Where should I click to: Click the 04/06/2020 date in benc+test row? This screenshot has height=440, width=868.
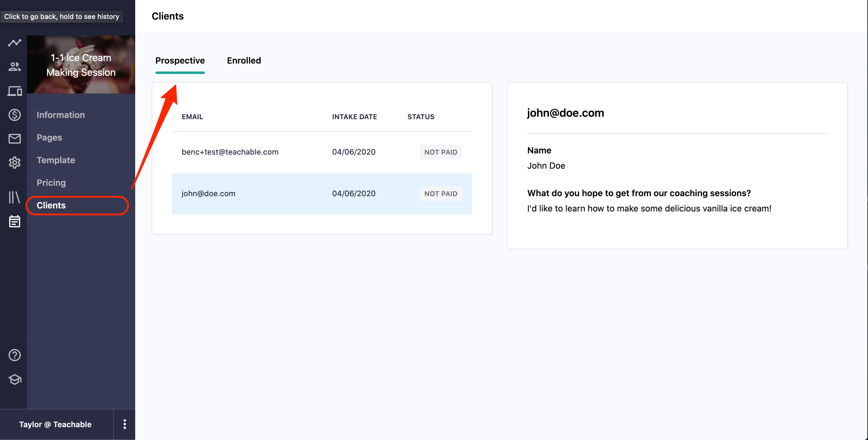(x=354, y=152)
